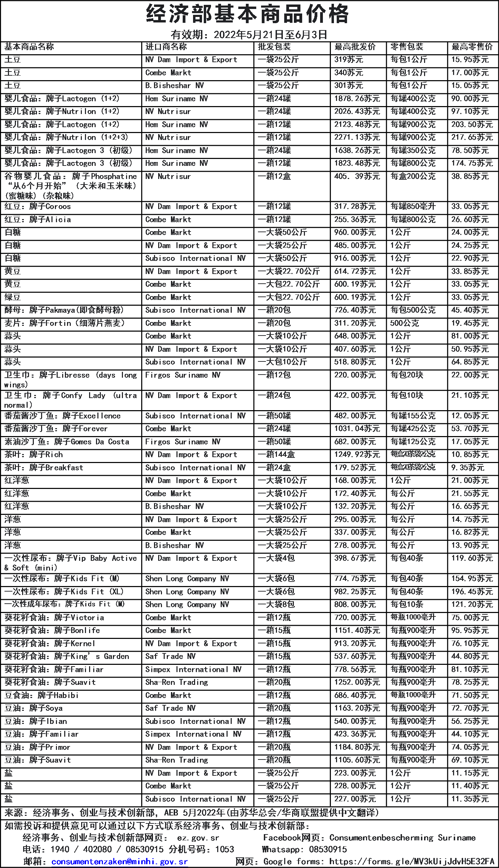The width and height of the screenshot is (499, 868).
Task: Click the retail packaging 每盒200公克
Action: 413,176
